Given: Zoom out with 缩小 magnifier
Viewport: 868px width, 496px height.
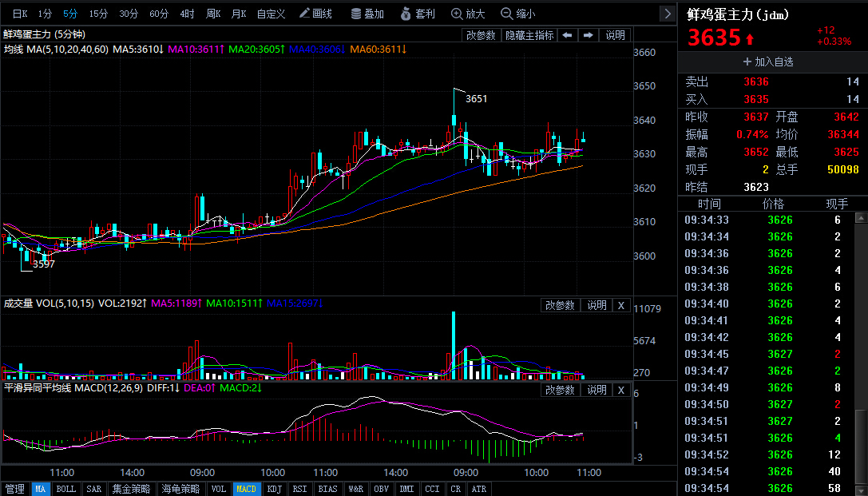Looking at the screenshot, I should [517, 14].
